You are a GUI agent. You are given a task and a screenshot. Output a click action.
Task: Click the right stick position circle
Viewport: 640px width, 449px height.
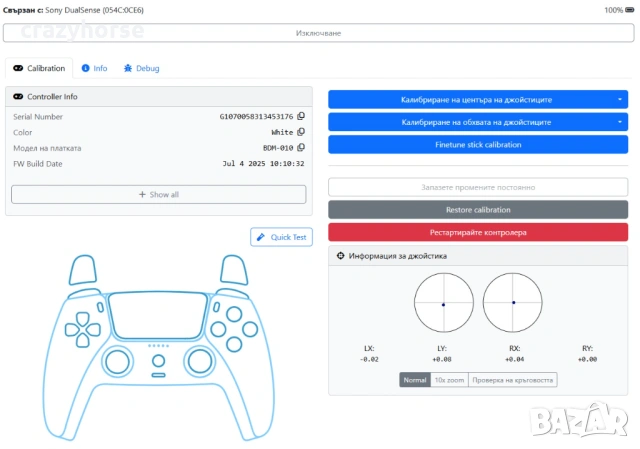(513, 302)
